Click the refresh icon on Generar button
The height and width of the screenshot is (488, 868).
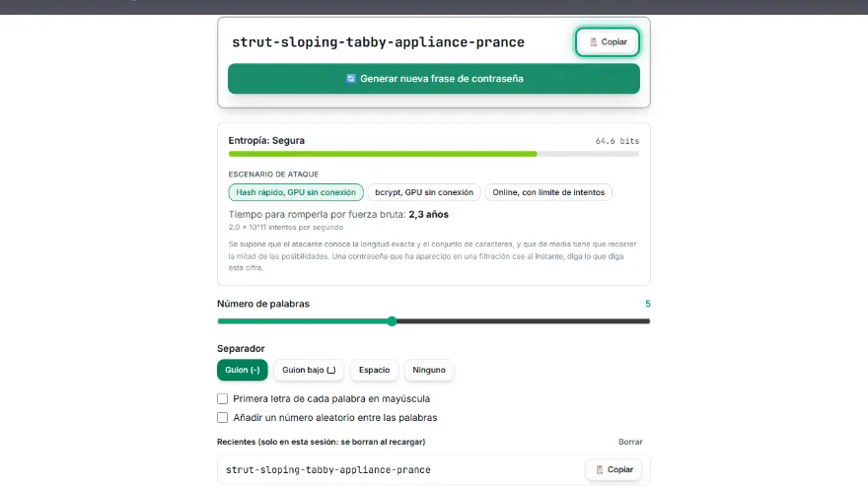coord(350,79)
